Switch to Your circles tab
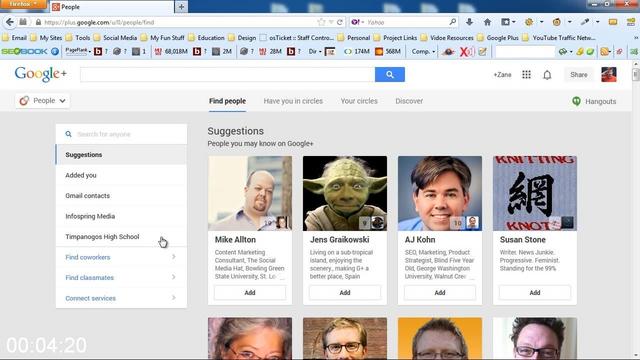 pyautogui.click(x=359, y=101)
